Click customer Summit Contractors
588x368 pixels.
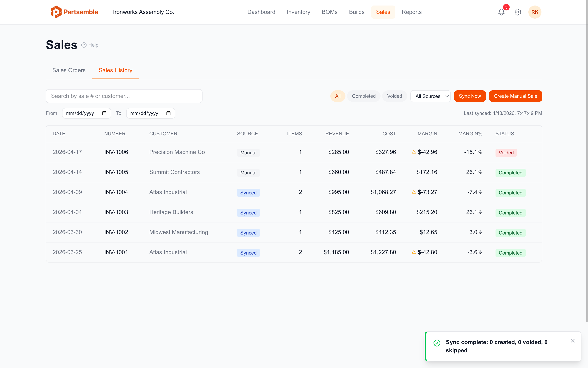click(174, 172)
